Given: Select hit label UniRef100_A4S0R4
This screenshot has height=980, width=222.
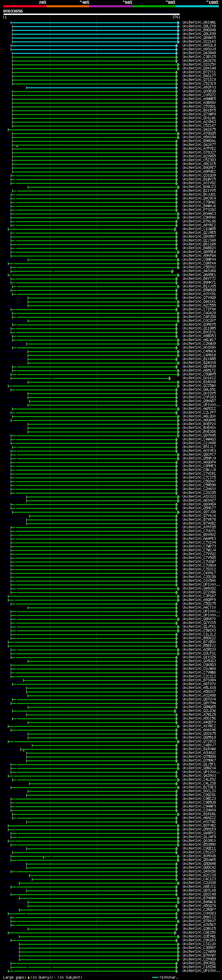Looking at the screenshot, I should point(199,271).
